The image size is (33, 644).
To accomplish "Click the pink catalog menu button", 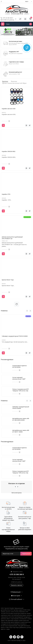I will coord(3,24).
